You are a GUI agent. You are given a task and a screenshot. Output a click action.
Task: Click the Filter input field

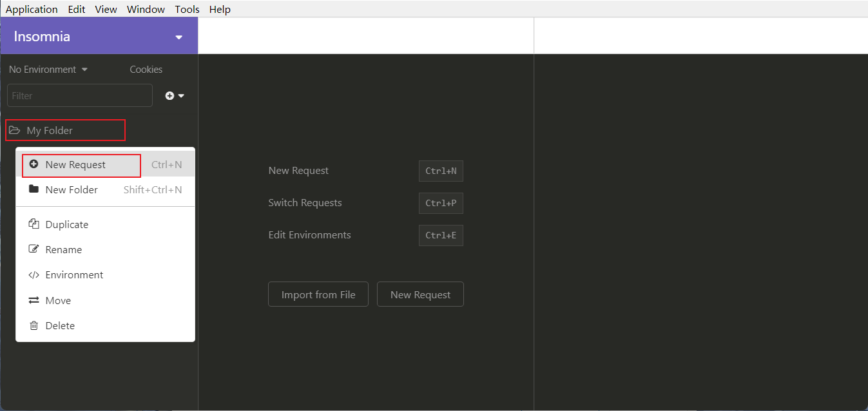(80, 95)
